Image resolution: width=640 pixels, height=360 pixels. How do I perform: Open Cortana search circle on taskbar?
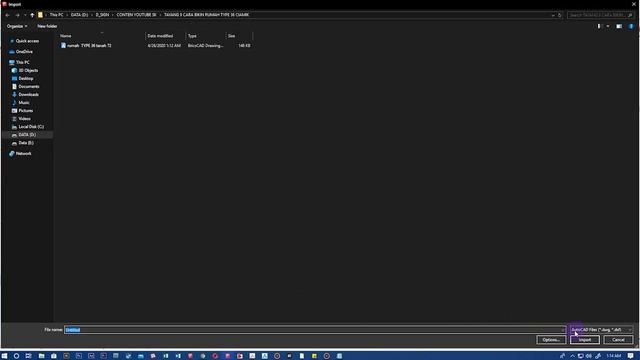pos(16,356)
